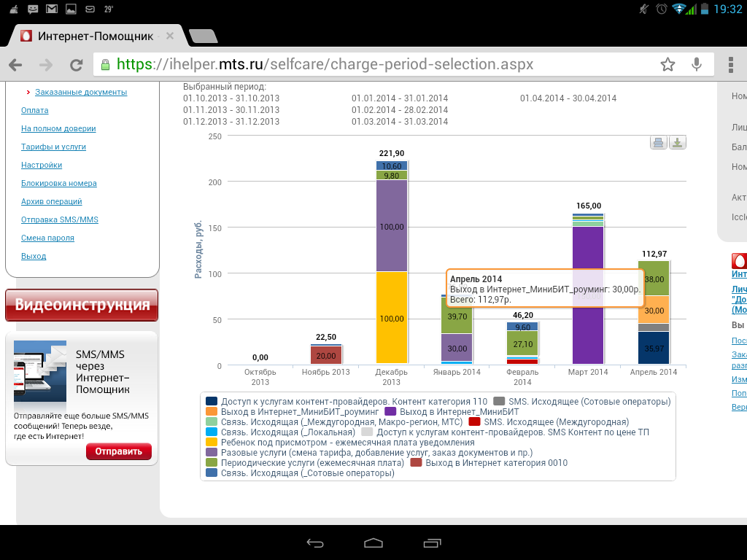Select the Интернет-Помощник tab
Image resolution: width=747 pixels, height=560 pixels.
tap(96, 36)
